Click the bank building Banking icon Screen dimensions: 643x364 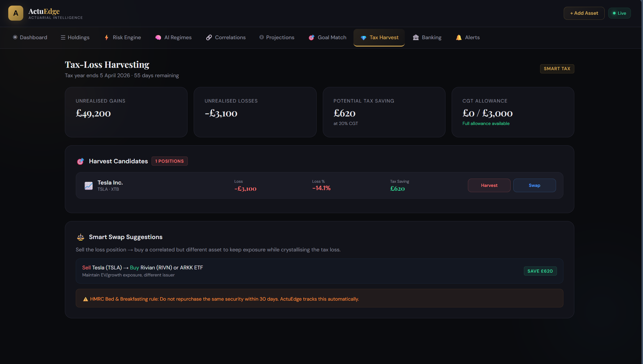[x=416, y=37]
